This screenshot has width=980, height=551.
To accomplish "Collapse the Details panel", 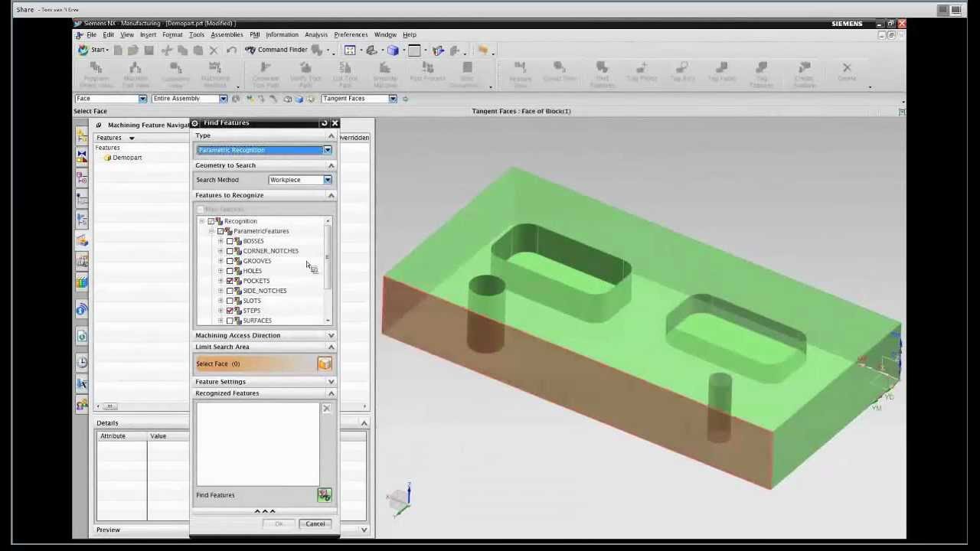I will pos(364,423).
